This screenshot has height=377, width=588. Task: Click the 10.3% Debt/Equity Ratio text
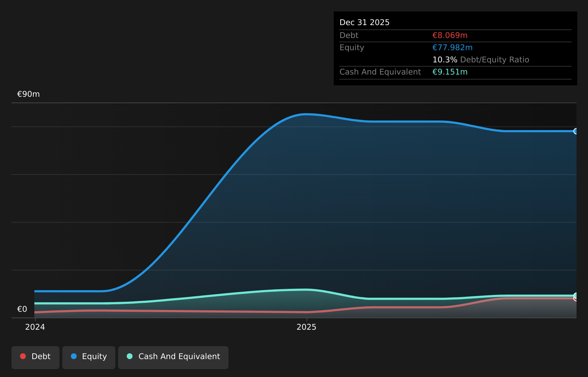point(481,60)
